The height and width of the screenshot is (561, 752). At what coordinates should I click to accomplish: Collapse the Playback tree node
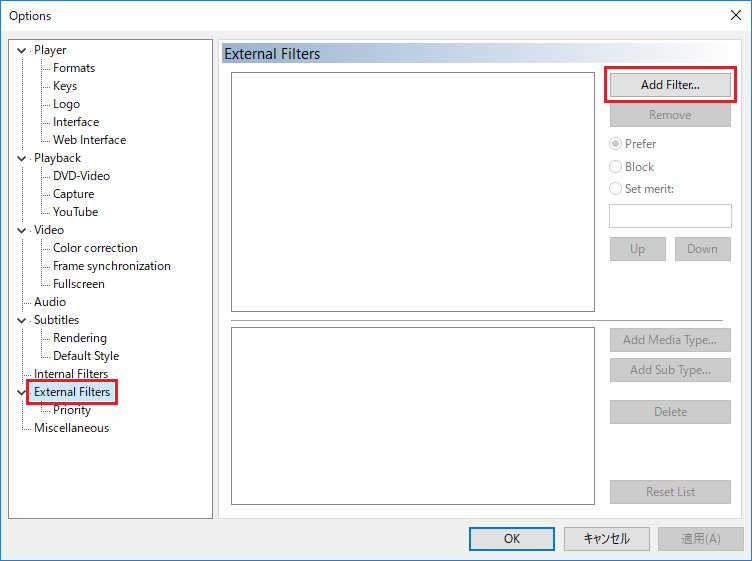(x=22, y=158)
